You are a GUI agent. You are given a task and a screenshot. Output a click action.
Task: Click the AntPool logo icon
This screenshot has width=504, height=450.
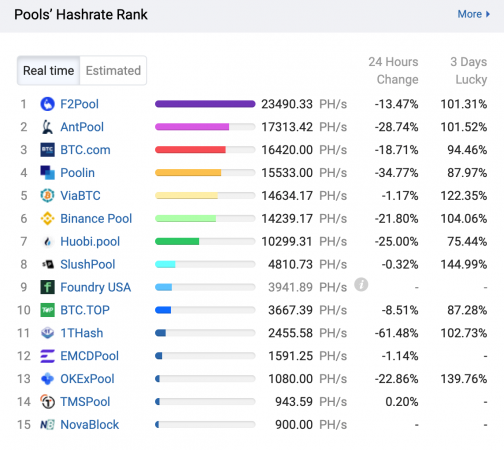[x=47, y=127]
